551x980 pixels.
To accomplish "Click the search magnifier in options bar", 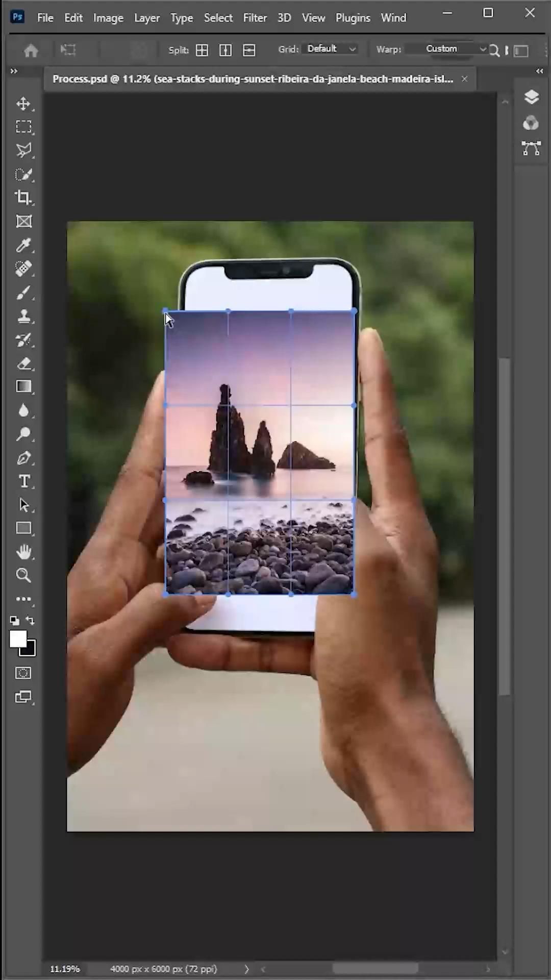I will 494,50.
